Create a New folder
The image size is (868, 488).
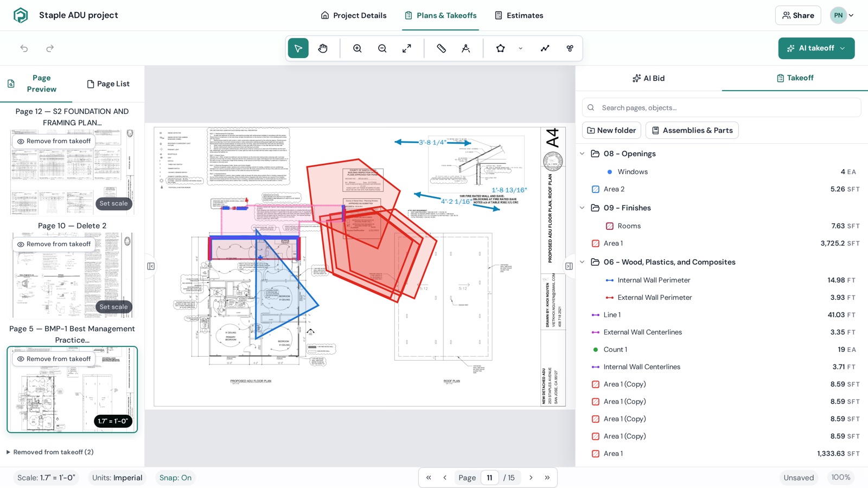(611, 131)
